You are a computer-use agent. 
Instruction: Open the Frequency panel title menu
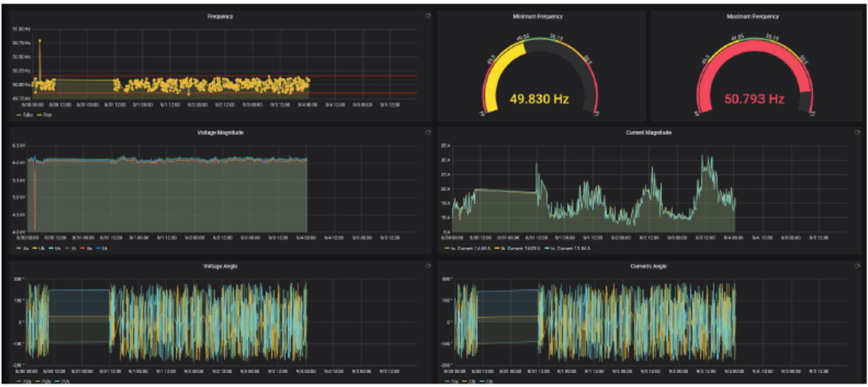point(220,17)
